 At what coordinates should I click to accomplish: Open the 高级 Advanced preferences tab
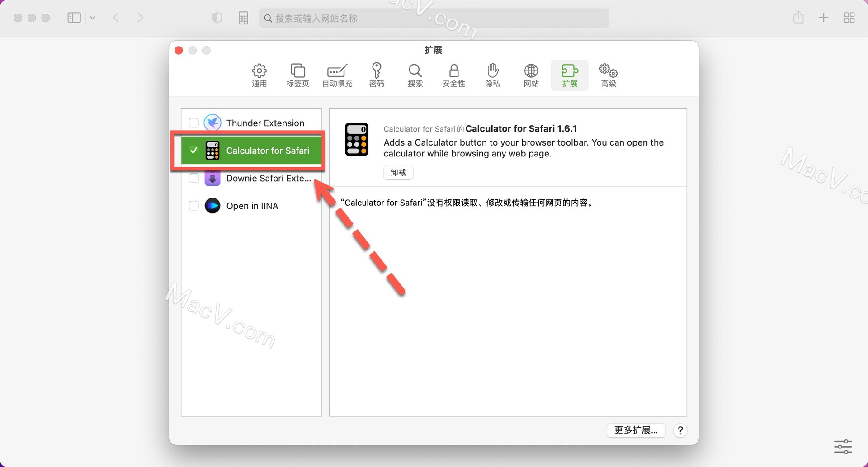609,75
